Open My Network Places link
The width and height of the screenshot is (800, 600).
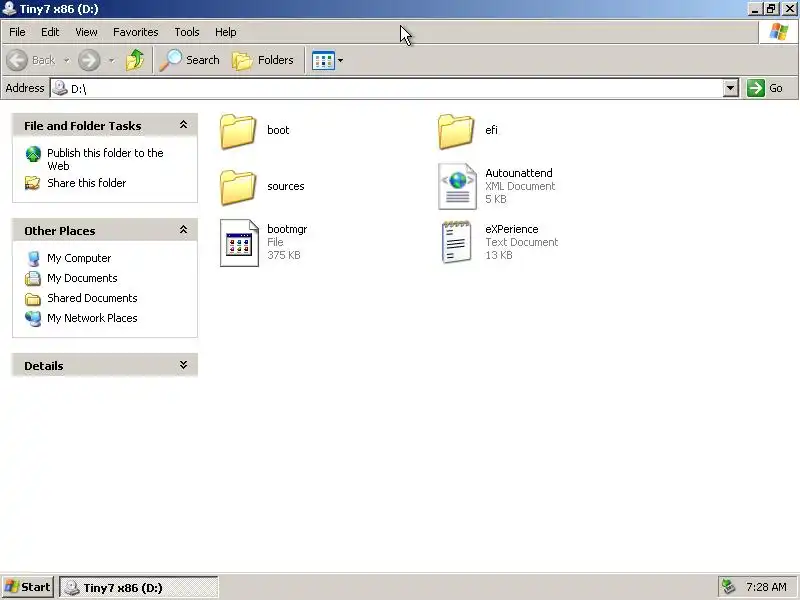(x=92, y=318)
